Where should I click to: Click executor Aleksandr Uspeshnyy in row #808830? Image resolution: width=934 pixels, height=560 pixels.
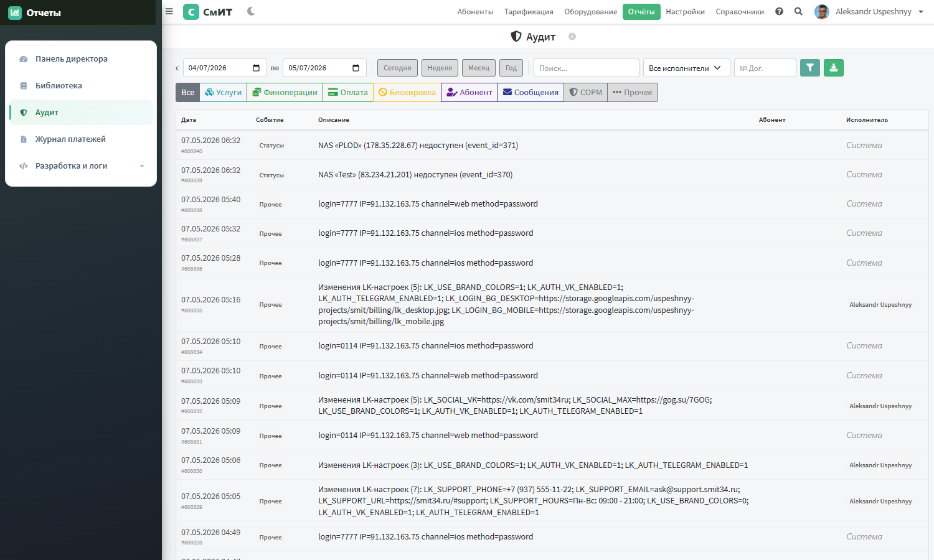[x=880, y=465]
